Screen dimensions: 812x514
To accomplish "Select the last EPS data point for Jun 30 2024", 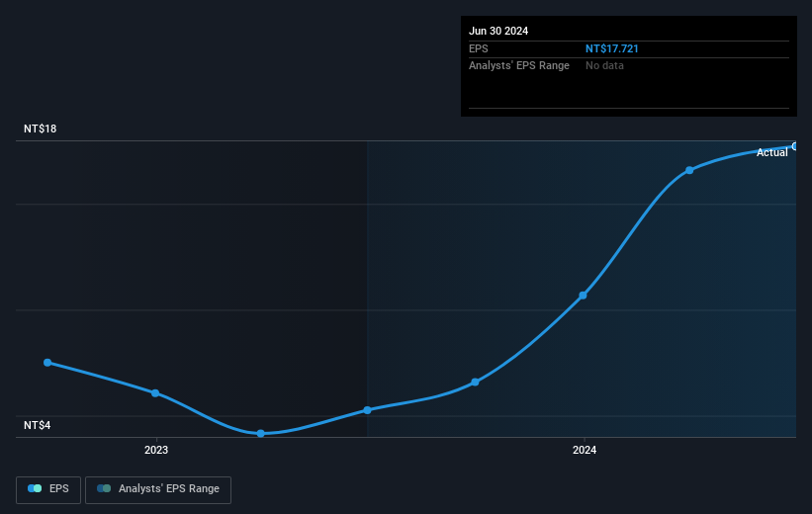I will pos(794,146).
